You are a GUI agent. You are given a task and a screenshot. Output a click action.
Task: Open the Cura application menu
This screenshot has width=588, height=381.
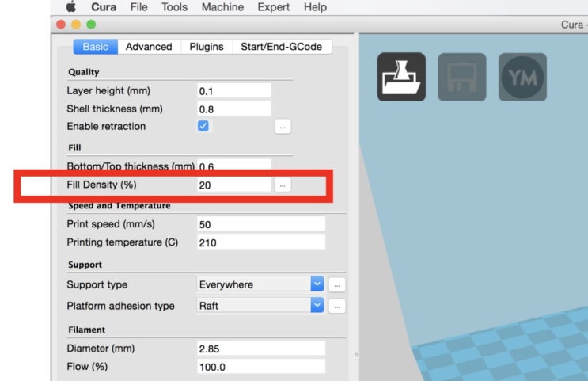104,7
